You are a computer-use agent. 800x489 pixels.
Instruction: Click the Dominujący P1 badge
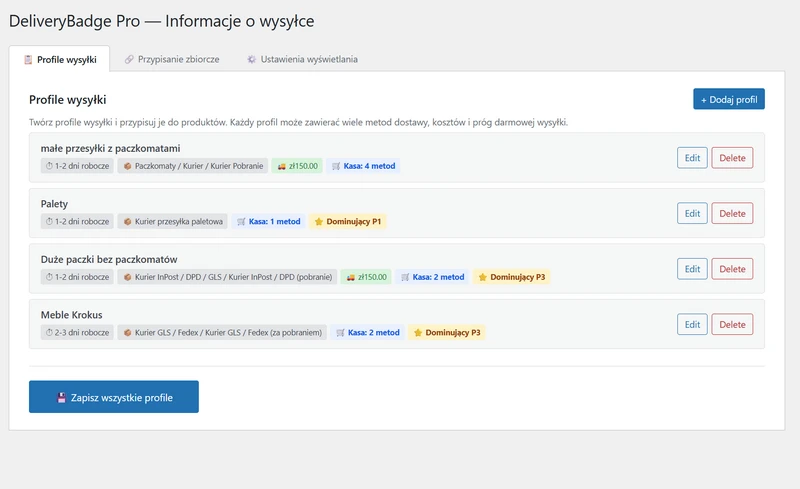tap(348, 222)
